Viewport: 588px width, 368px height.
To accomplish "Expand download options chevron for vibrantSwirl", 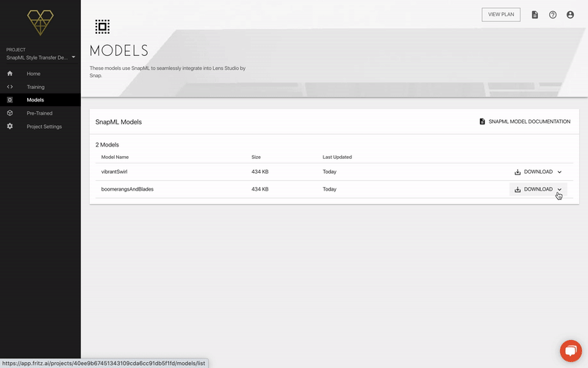I will click(x=559, y=172).
